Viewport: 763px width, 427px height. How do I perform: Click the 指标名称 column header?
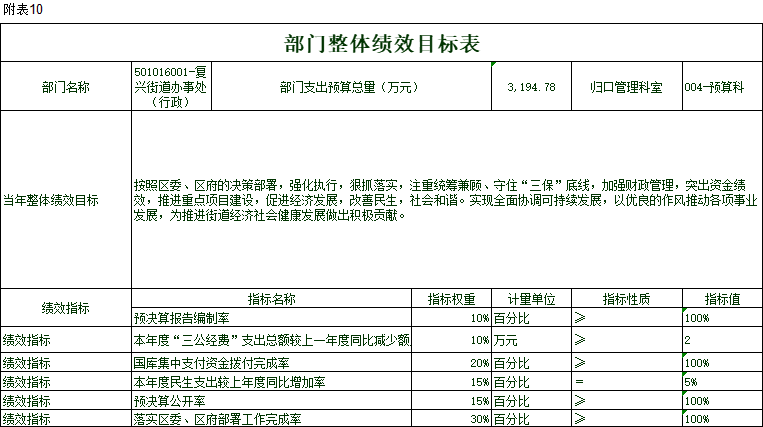272,299
